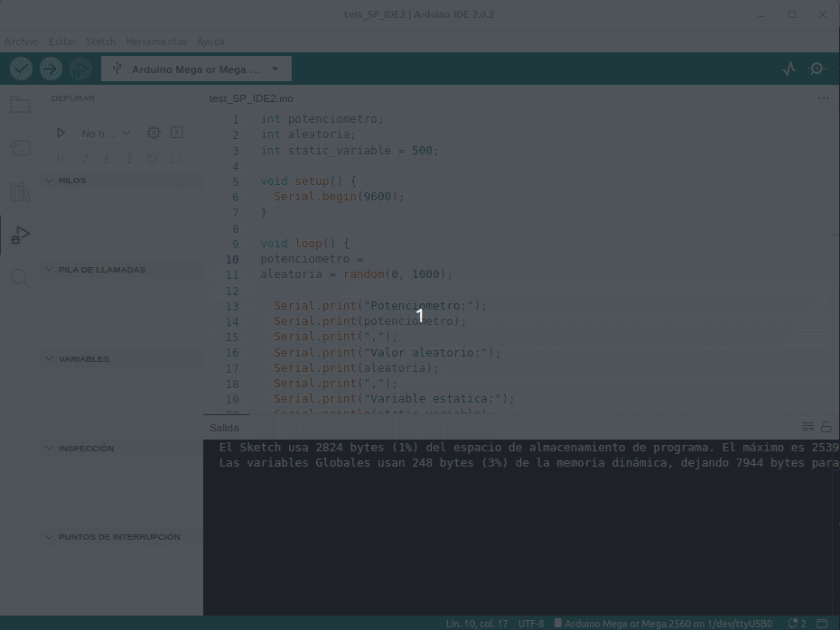Collapse the VARIABLES section
The width and height of the screenshot is (840, 630).
pos(84,359)
